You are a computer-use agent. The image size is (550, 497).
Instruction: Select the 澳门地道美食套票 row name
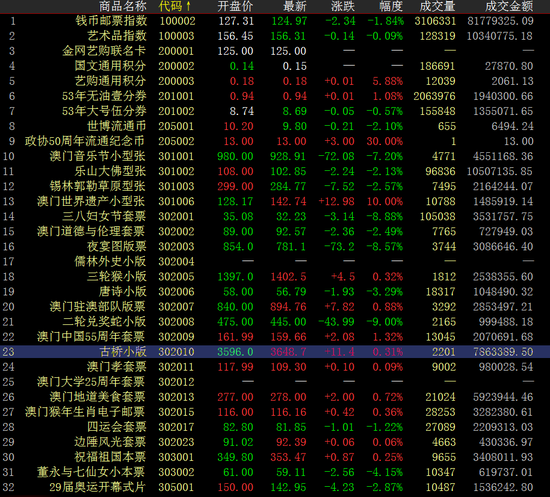pos(98,397)
